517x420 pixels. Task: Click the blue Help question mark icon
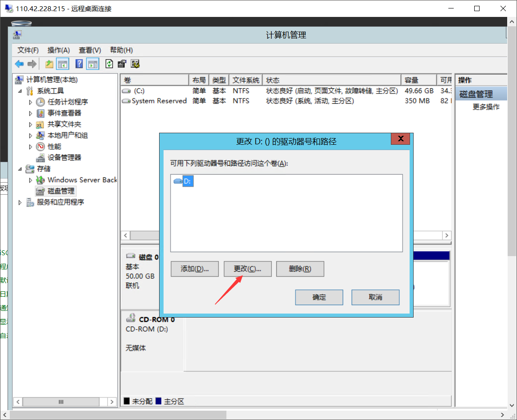[79, 64]
